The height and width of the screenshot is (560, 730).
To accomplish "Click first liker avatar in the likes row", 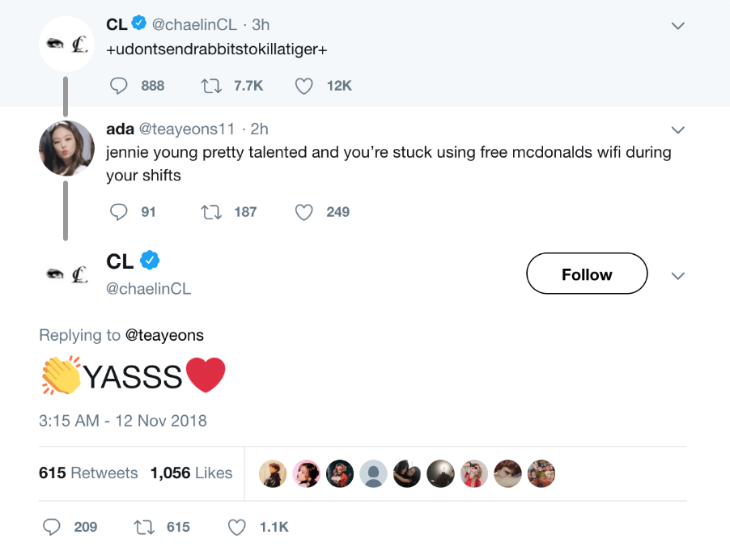I will [x=273, y=473].
